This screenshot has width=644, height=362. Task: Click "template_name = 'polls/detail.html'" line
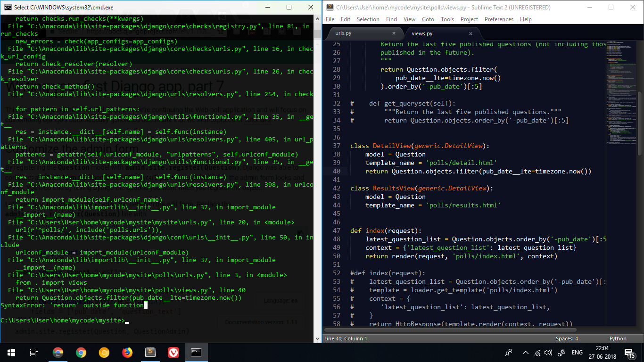click(431, 163)
